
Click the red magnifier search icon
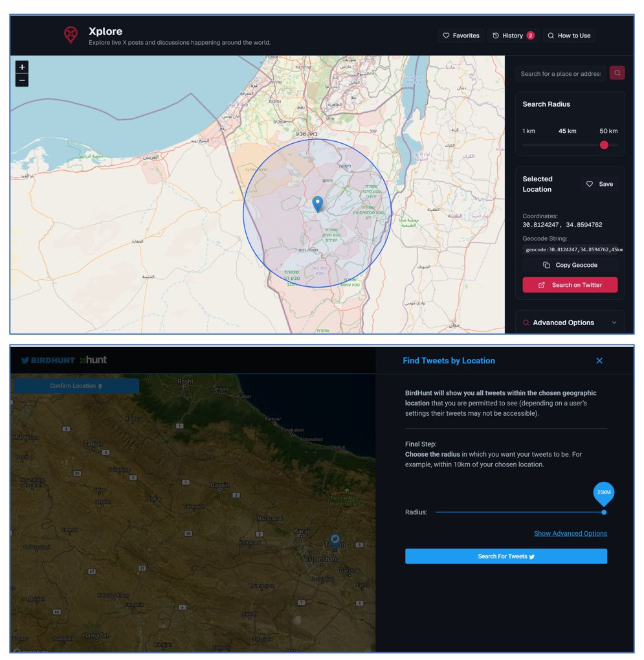tap(617, 73)
